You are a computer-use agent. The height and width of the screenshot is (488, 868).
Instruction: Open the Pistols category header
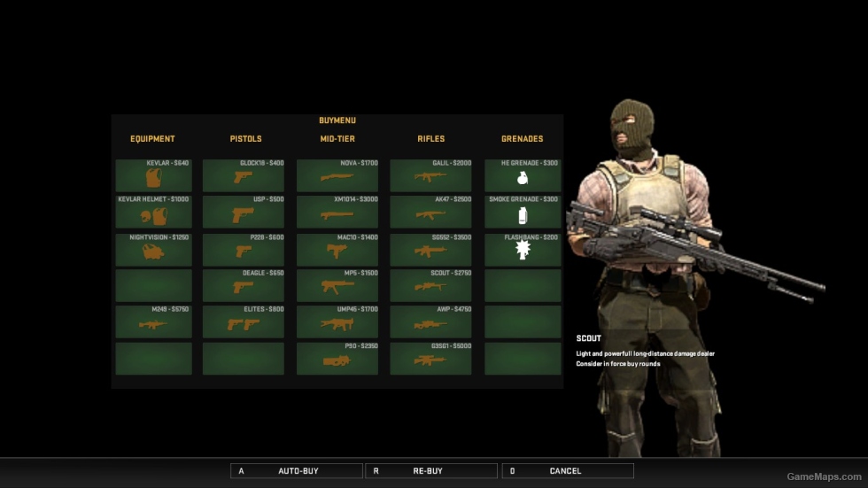coord(246,139)
